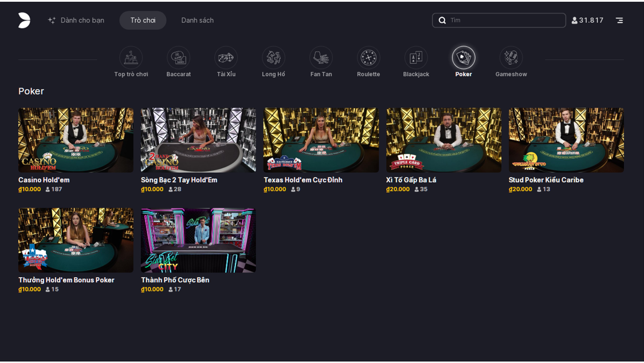644x363 pixels.
Task: Open the hamburger menu in the header
Action: (x=619, y=20)
